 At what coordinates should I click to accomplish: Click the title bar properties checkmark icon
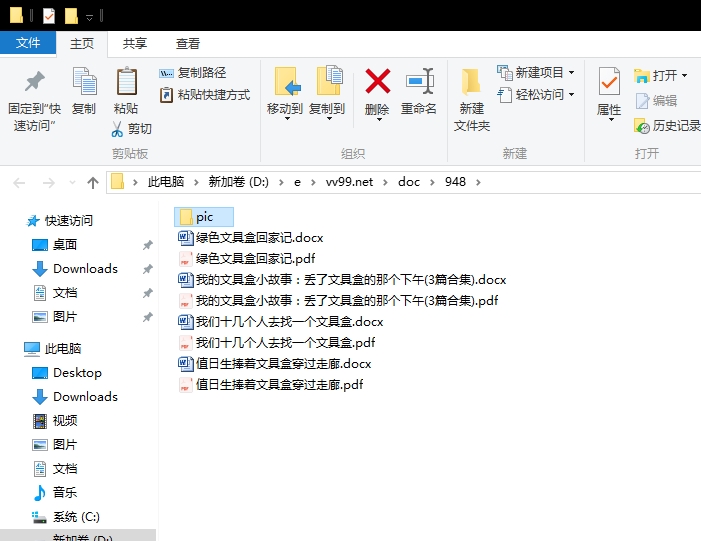pyautogui.click(x=49, y=16)
